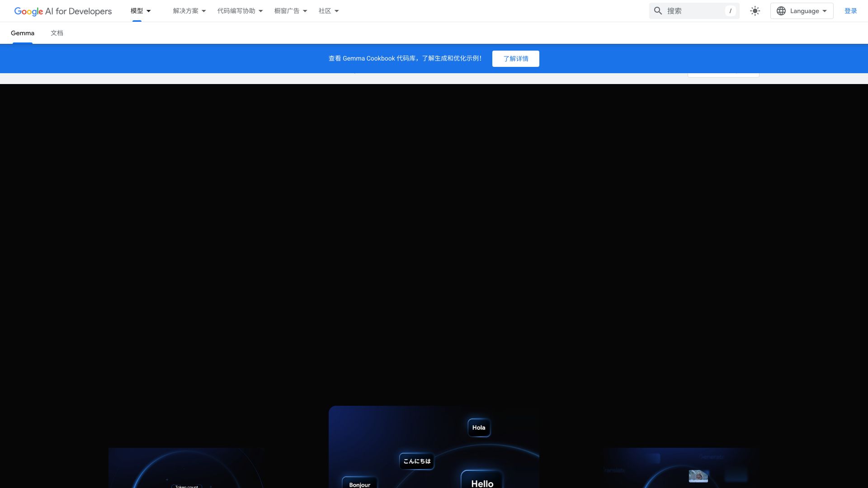
Task: Click the 了解详情 button in banner
Action: click(515, 59)
